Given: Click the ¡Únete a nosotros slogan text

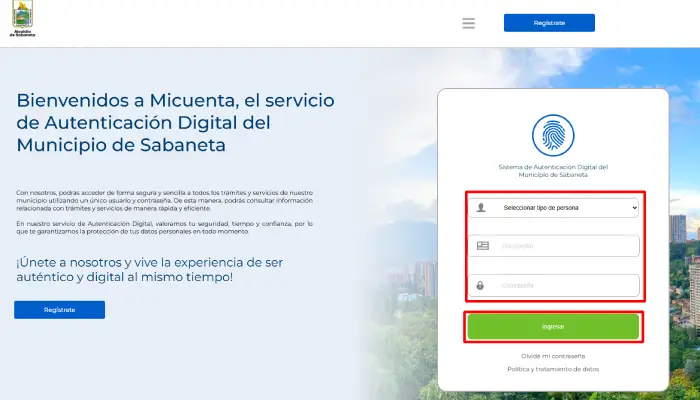Looking at the screenshot, I should pos(150,270).
